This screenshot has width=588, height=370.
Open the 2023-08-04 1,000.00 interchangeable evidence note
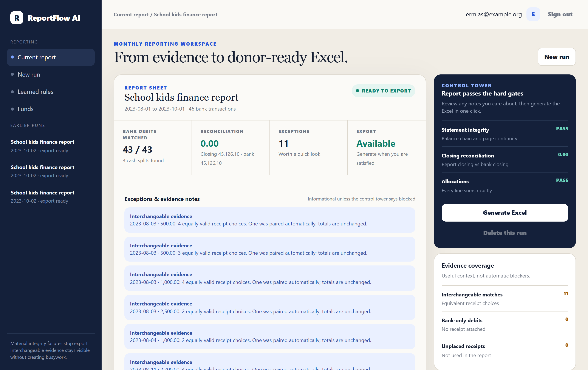[270, 337]
